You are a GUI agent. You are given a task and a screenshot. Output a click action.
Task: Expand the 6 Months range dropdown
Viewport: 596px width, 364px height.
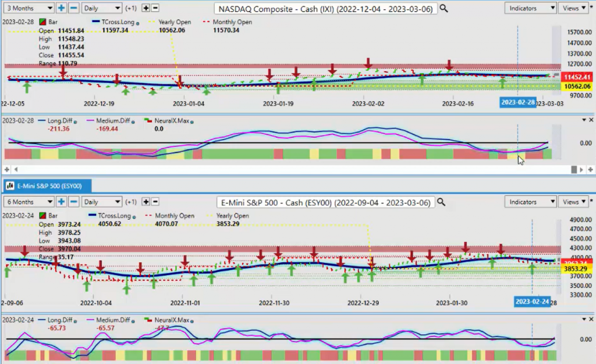click(x=29, y=201)
